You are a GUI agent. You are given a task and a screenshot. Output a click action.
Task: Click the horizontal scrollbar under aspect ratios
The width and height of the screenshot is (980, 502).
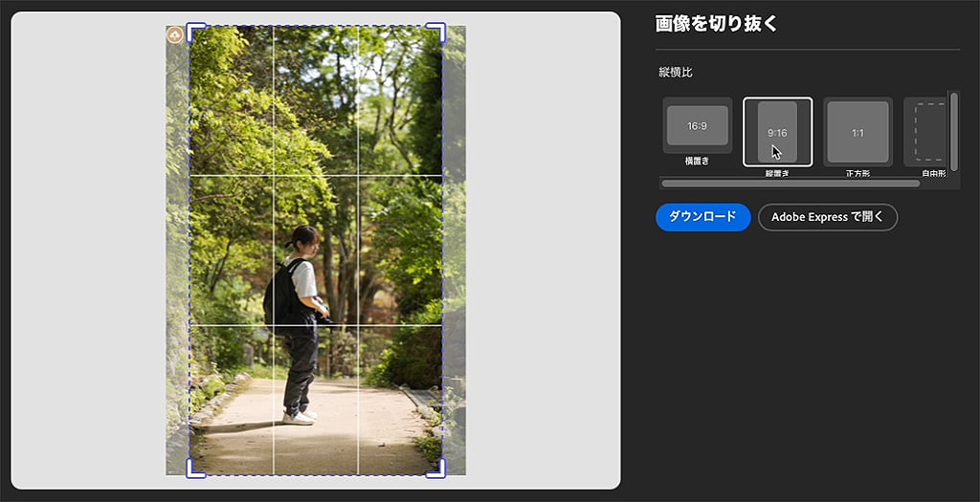click(791, 184)
